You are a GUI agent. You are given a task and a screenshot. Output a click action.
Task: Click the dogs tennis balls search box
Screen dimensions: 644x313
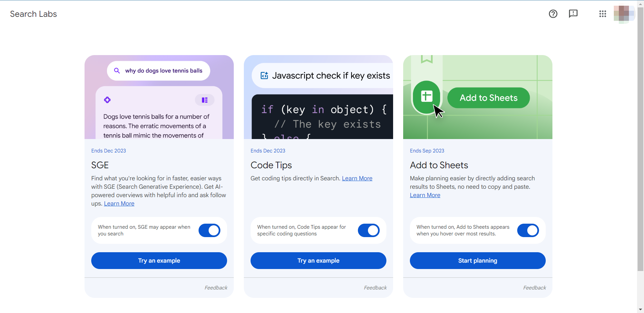coord(159,71)
